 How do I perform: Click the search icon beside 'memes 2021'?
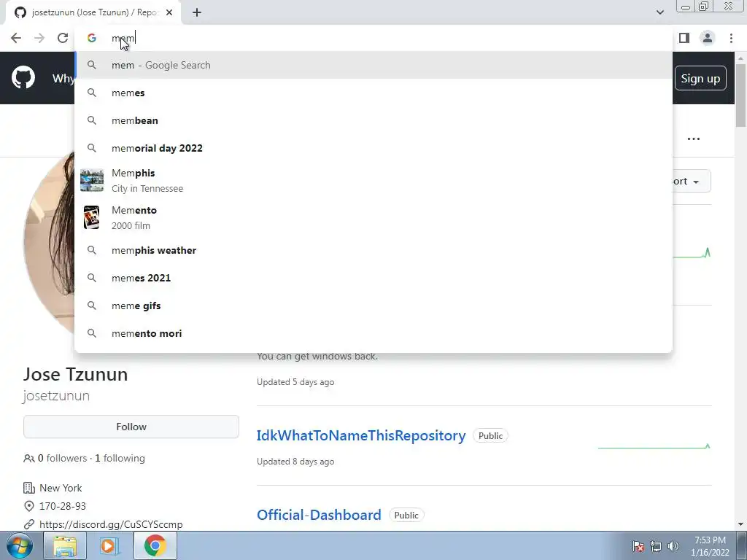pos(91,278)
